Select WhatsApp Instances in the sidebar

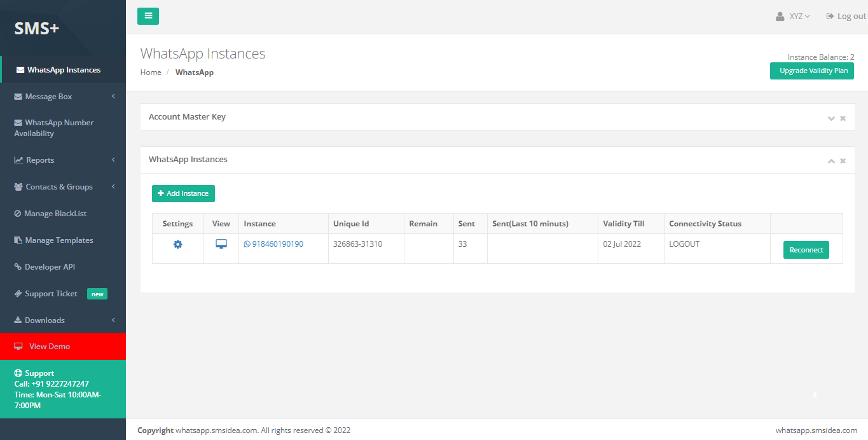[x=63, y=70]
